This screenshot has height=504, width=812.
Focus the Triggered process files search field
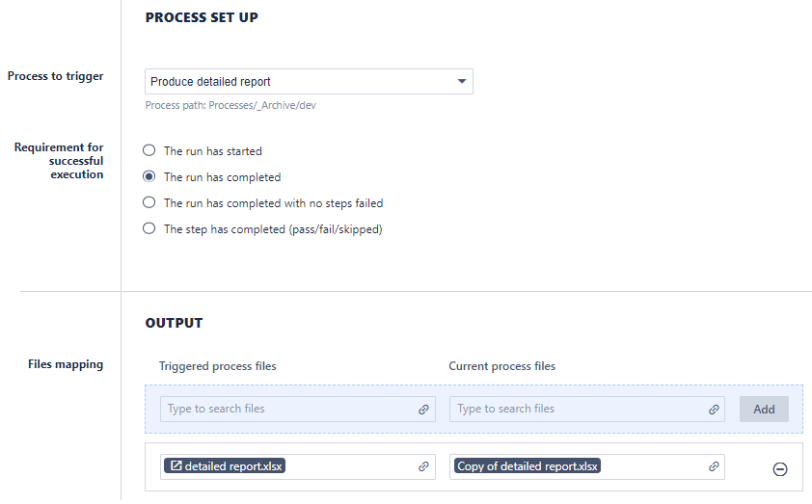click(x=284, y=409)
